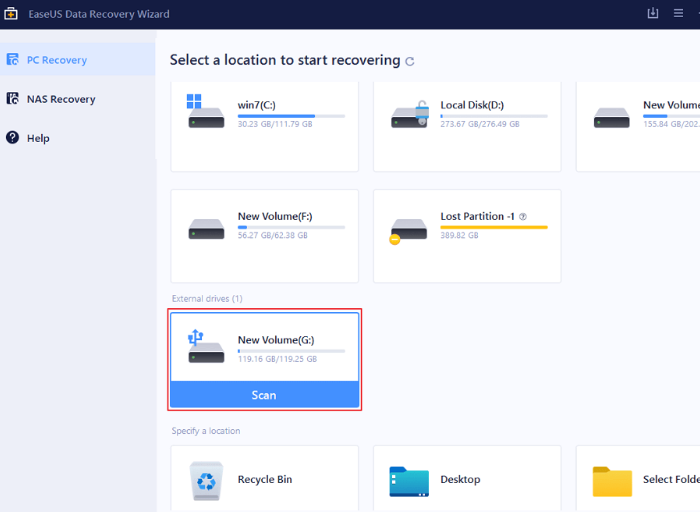Click the Local Disk(D:) usage bar

tap(494, 116)
